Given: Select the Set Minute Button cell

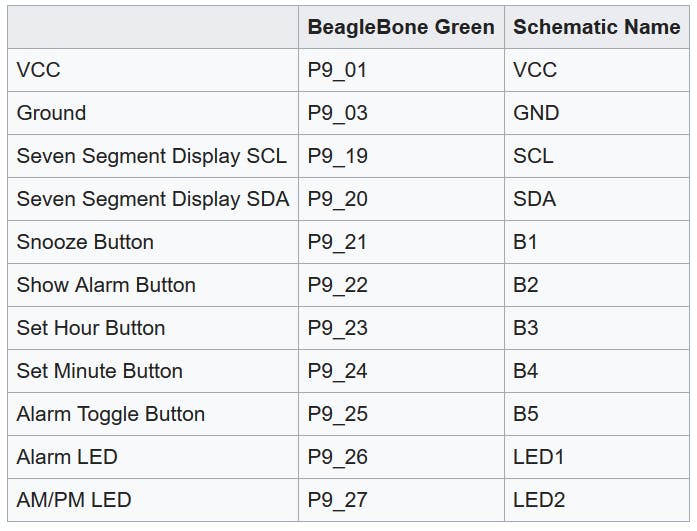Looking at the screenshot, I should [x=152, y=371].
